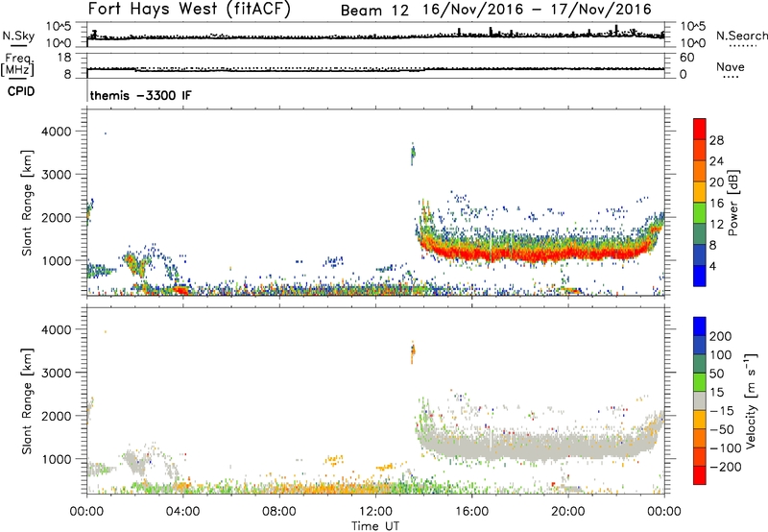This screenshot has width=768, height=532.
Task: Click the 'Power [dB]' colorbar title
Action: pyautogui.click(x=732, y=203)
